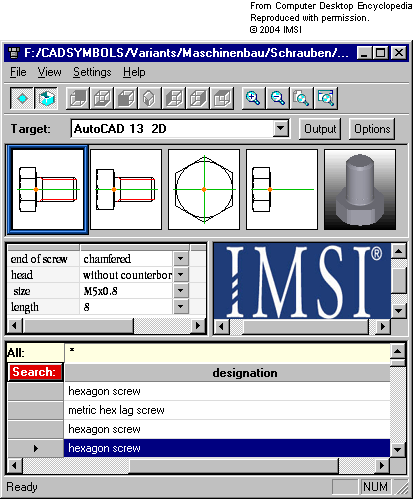The image size is (413, 499).
Task: Select the second screw side view thumbnail
Action: (x=126, y=189)
